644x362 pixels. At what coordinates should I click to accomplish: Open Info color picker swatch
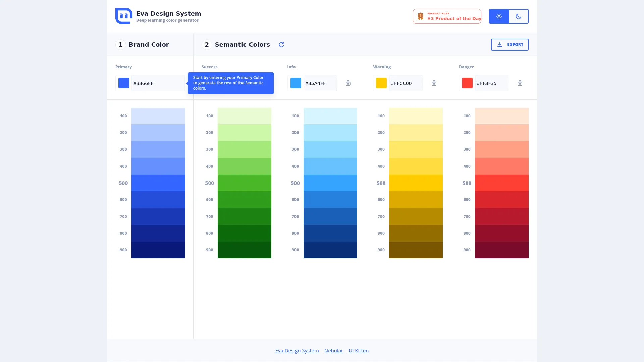pos(296,83)
